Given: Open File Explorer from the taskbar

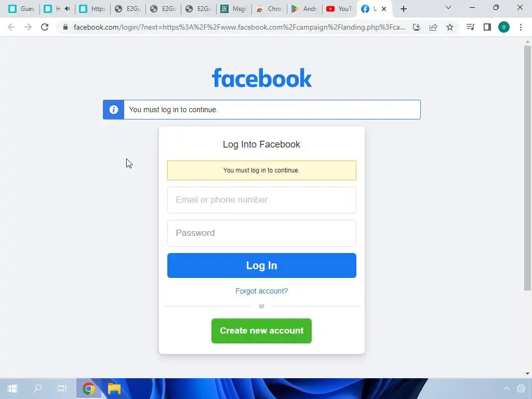Looking at the screenshot, I should click(x=114, y=389).
